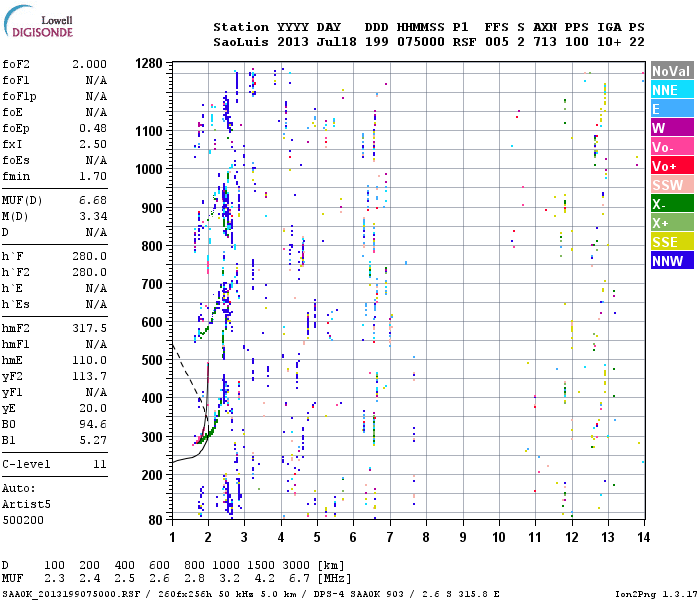Viewport: 700px width, 600px height.
Task: Click the 2013 year value in header
Action: click(x=293, y=42)
